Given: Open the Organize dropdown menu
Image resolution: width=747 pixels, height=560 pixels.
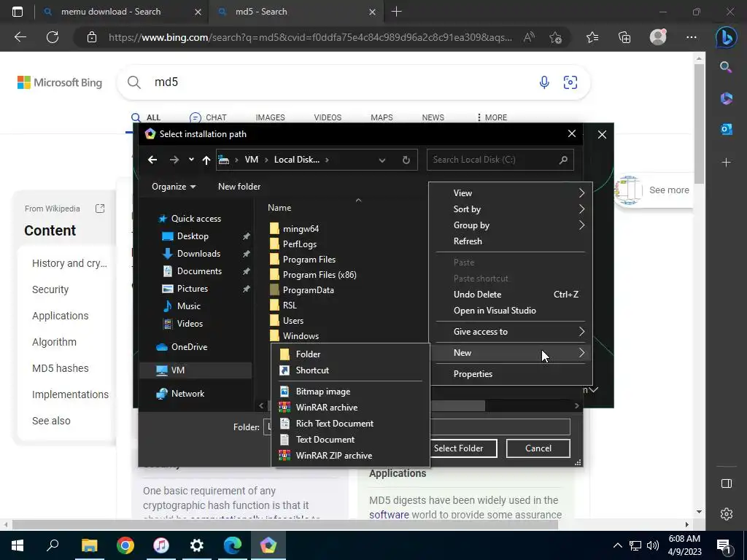Looking at the screenshot, I should coord(174,187).
